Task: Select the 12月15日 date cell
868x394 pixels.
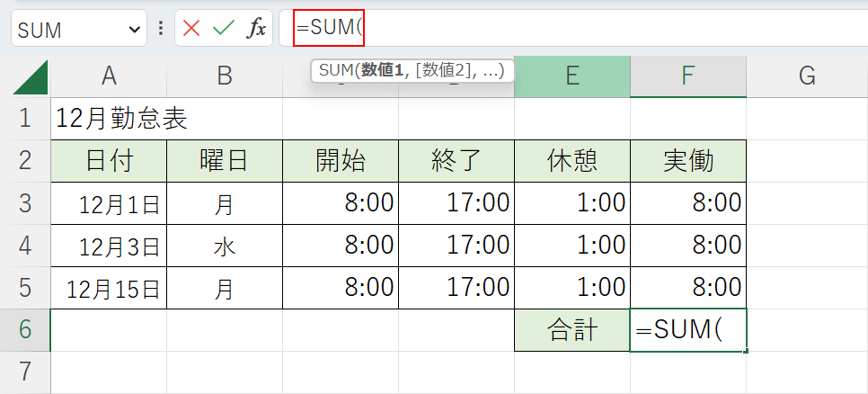Action: [109, 288]
